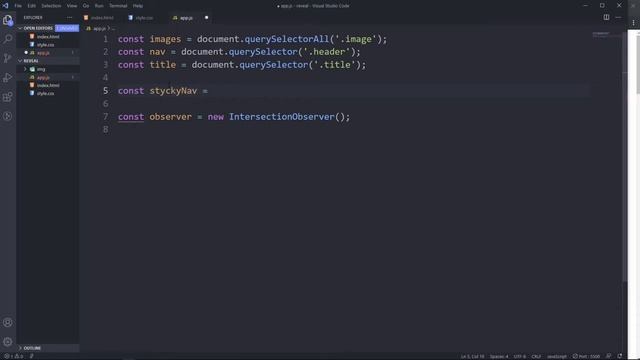Image resolution: width=640 pixels, height=360 pixels.
Task: Click errors and warnings count in status bar
Action: click(13, 356)
